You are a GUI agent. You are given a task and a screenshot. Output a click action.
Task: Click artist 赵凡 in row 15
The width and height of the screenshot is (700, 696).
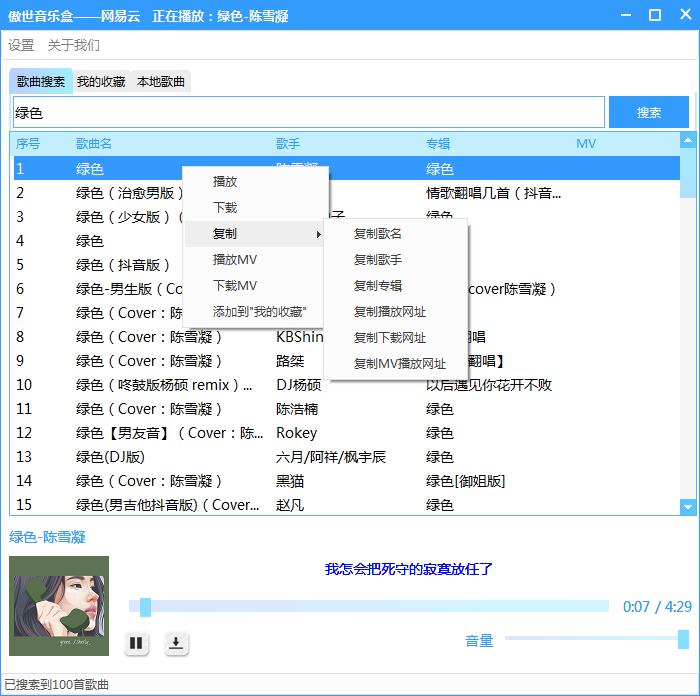(x=290, y=505)
